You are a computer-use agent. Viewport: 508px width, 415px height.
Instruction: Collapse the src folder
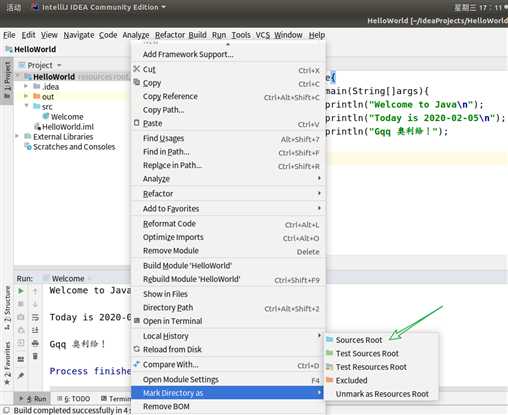tap(26, 106)
